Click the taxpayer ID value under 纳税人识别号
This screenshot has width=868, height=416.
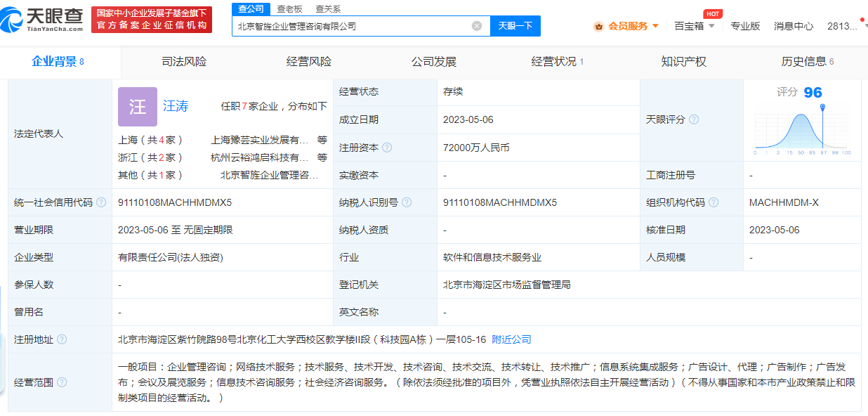500,202
